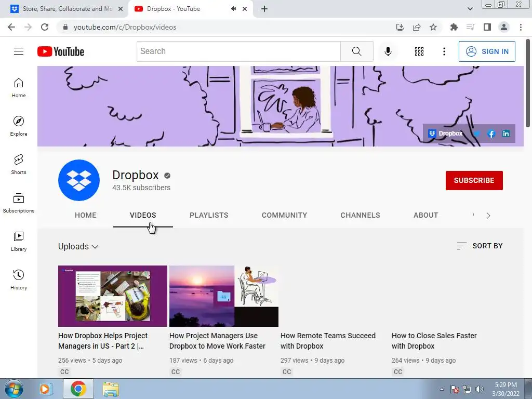Subscribe to the Dropbox channel
The image size is (532, 399).
(x=474, y=180)
